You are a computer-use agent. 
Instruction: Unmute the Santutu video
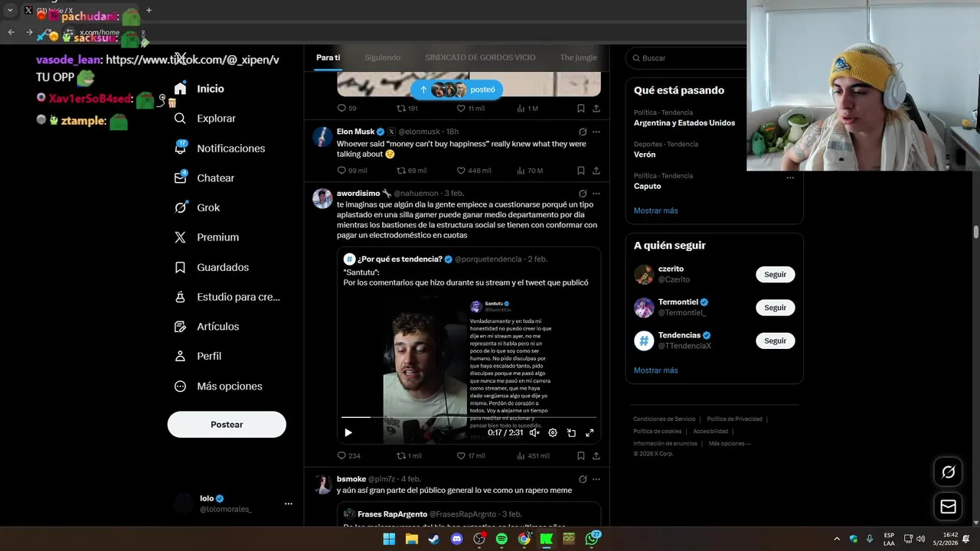click(534, 432)
